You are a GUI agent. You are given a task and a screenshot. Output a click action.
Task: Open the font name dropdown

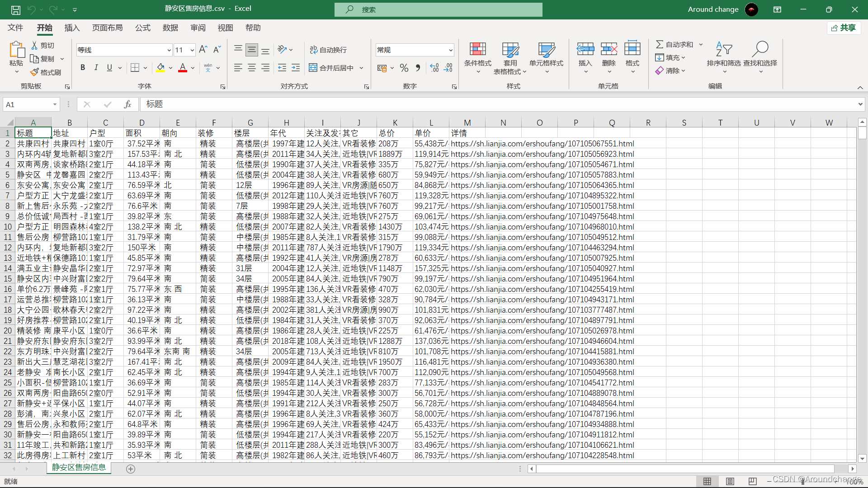click(169, 50)
